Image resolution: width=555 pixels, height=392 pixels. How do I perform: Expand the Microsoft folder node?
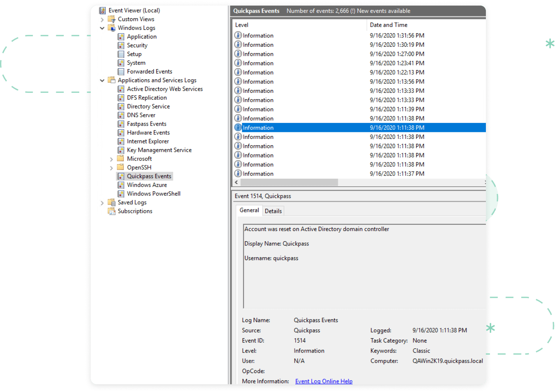pos(111,159)
